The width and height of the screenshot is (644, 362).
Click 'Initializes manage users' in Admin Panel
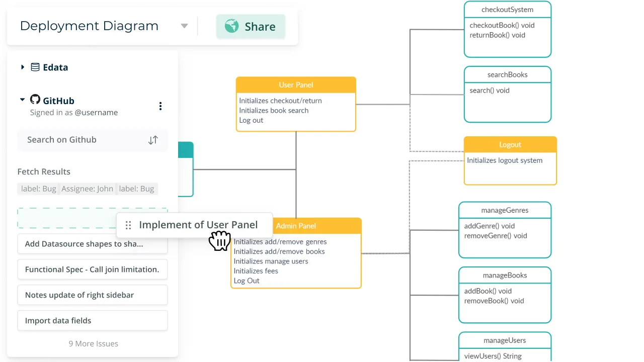(x=271, y=261)
